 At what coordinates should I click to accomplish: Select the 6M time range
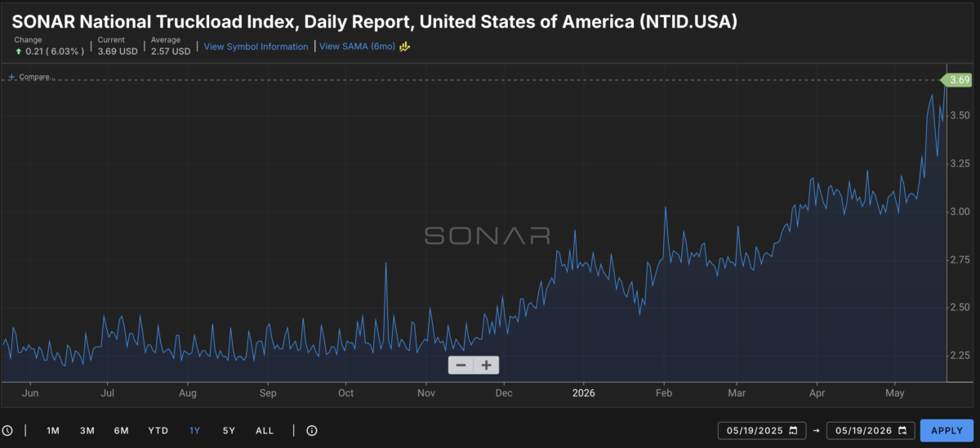click(x=121, y=431)
